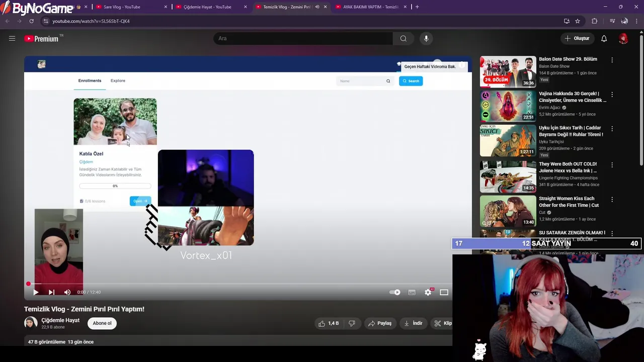This screenshot has width=644, height=362.
Task: Open a new browser tab
Action: (x=417, y=7)
